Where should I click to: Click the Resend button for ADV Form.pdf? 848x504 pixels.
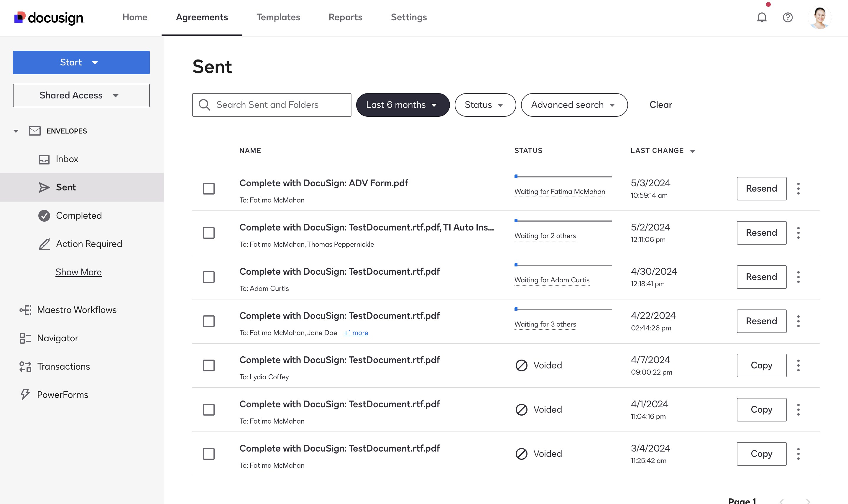(761, 189)
